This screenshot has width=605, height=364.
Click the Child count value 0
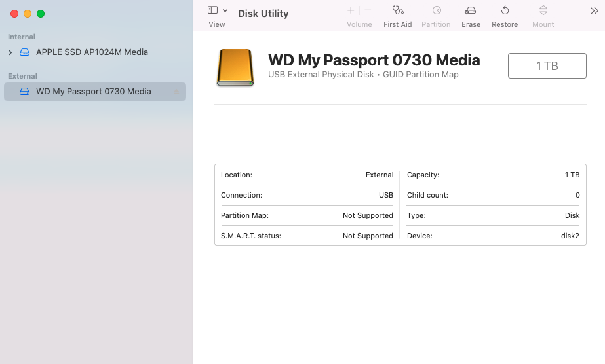577,195
